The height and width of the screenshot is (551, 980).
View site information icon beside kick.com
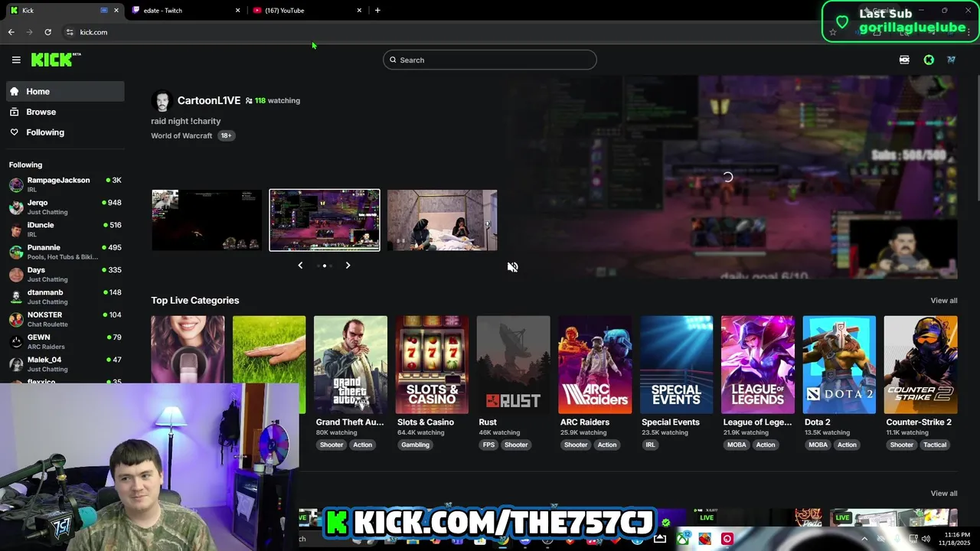[x=70, y=32]
